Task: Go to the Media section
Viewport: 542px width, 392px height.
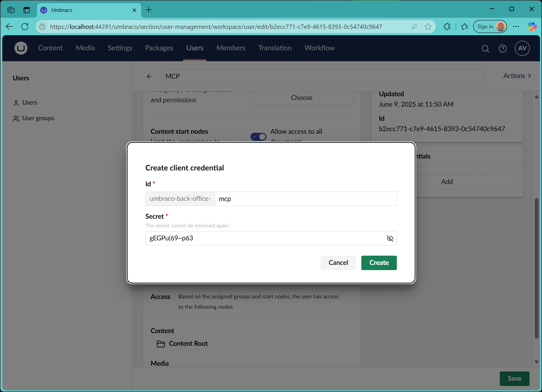Action: (x=85, y=48)
